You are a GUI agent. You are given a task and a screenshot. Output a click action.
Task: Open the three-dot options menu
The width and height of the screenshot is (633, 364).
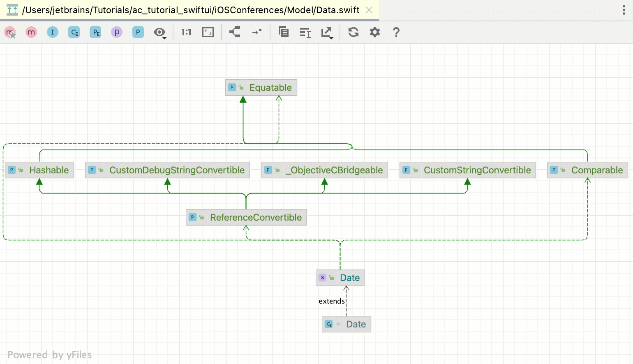coord(624,10)
